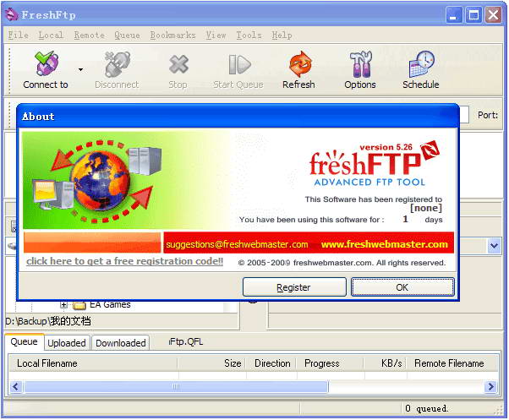
Task: Sort by Size column header
Action: 211,363
